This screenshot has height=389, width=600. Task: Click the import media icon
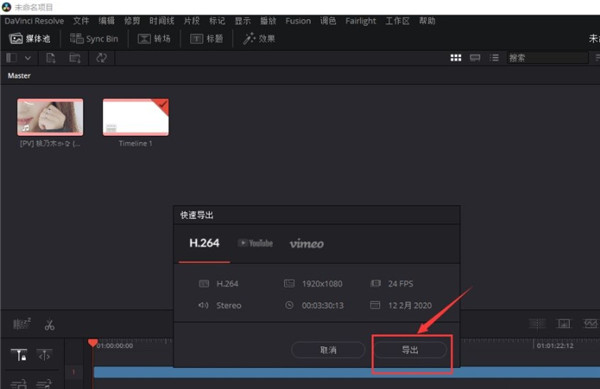(51, 58)
